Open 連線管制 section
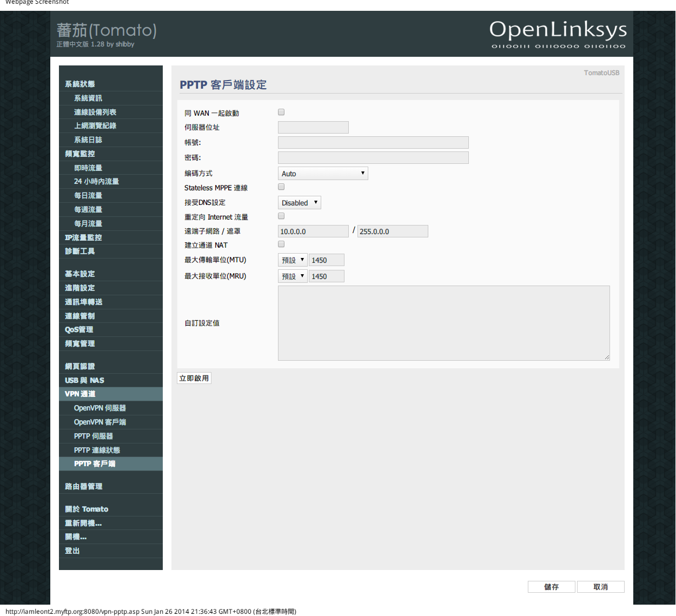Image resolution: width=676 pixels, height=616 pixels. click(x=111, y=316)
